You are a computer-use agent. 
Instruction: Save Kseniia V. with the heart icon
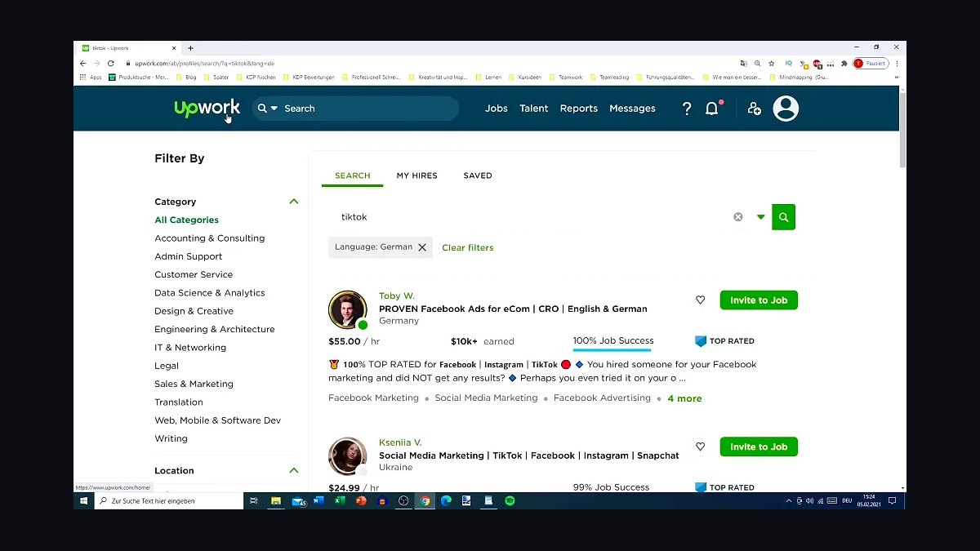[700, 447]
